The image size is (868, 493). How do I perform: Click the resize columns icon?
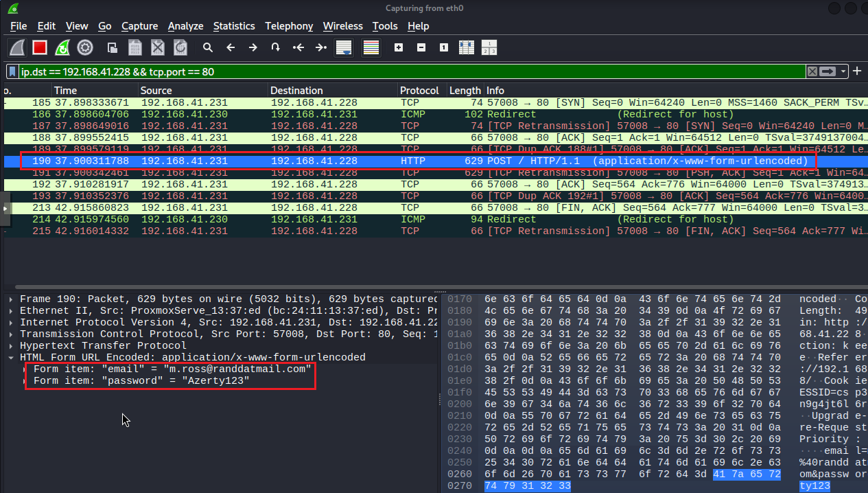467,47
